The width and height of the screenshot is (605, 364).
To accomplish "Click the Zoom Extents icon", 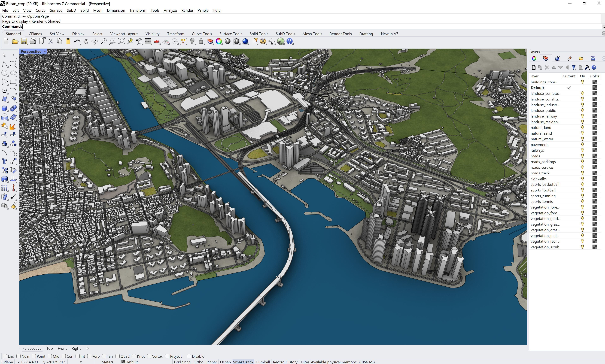I will click(x=121, y=41).
